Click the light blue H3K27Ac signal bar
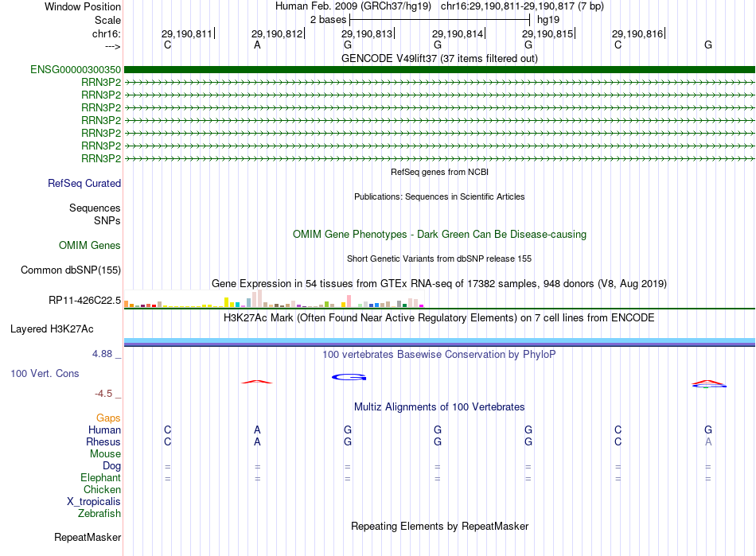The image size is (756, 556). (x=439, y=340)
